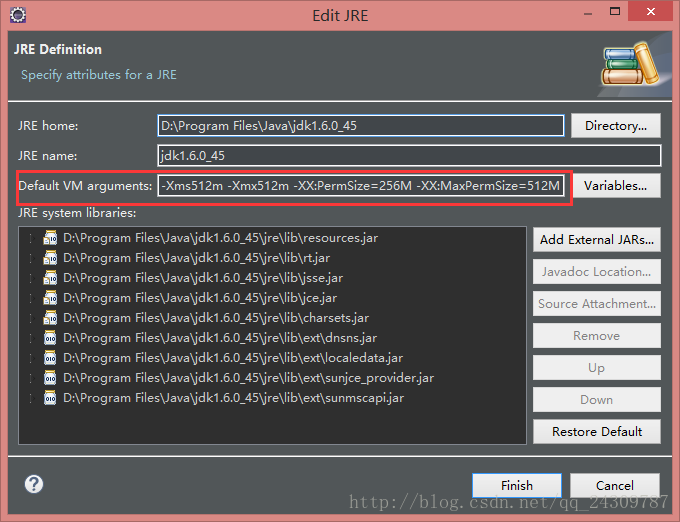Select the ext\sunmscapi.jar path row
680x522 pixels.
(233, 398)
